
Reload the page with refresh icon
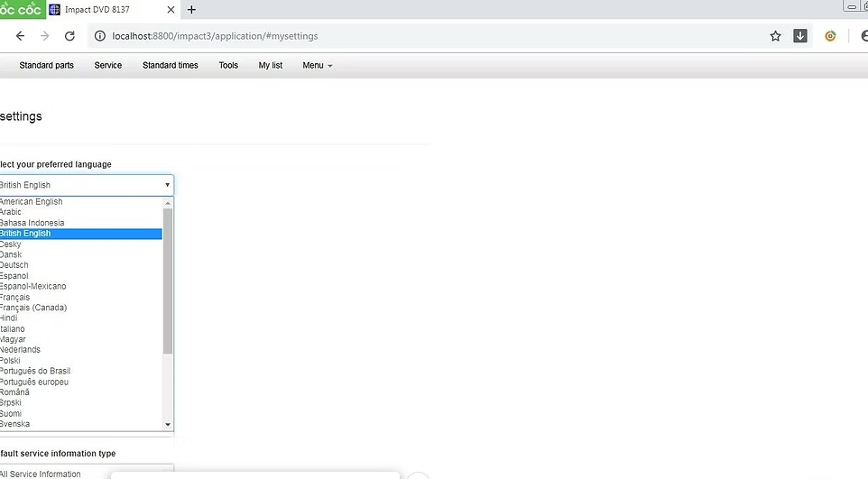[x=69, y=36]
